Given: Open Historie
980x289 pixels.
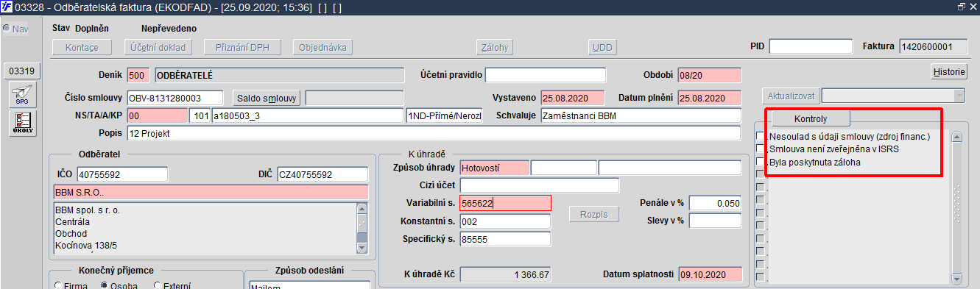Looking at the screenshot, I should tap(950, 72).
